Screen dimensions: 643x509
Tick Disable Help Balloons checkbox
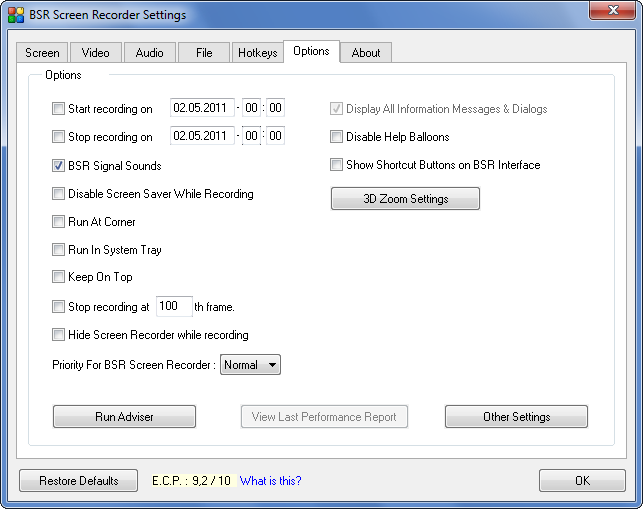click(336, 137)
